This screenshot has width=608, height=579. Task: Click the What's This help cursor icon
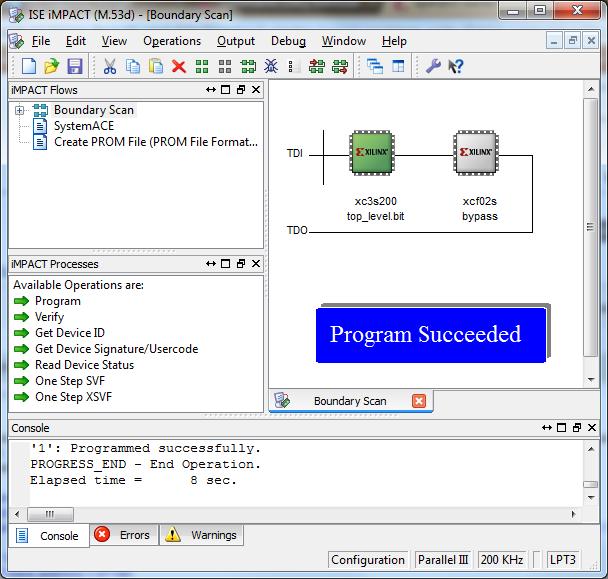(456, 66)
